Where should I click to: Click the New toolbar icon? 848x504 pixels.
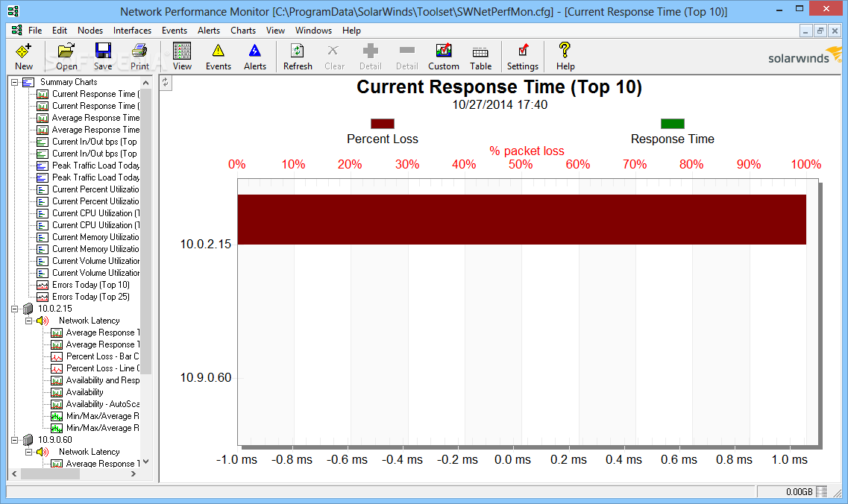(23, 51)
